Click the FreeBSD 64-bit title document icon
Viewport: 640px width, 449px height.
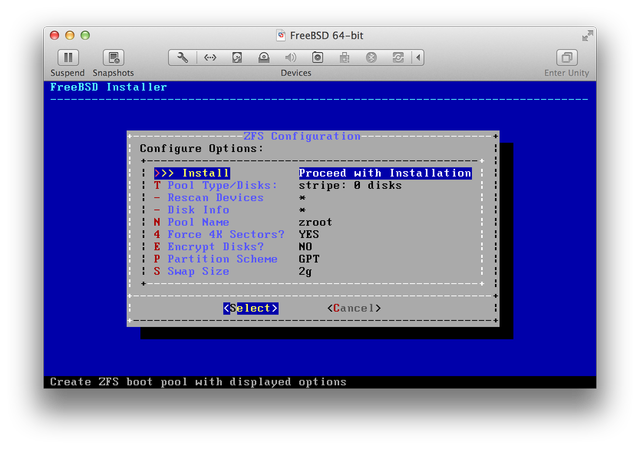pyautogui.click(x=281, y=36)
